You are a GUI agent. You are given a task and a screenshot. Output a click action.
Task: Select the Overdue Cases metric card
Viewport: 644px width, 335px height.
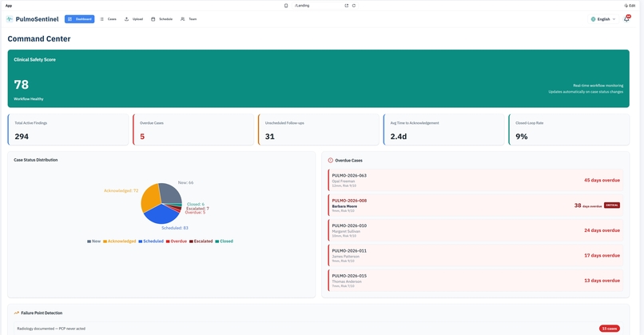coord(193,130)
